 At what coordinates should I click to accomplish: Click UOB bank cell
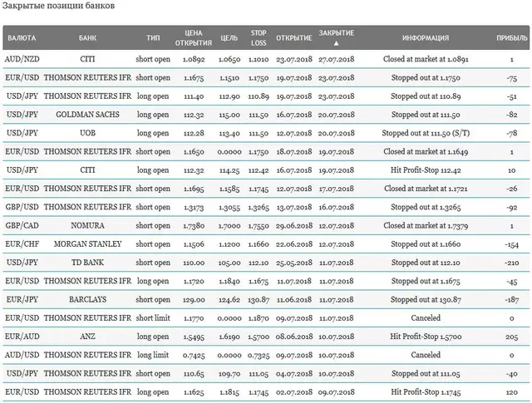coord(87,133)
